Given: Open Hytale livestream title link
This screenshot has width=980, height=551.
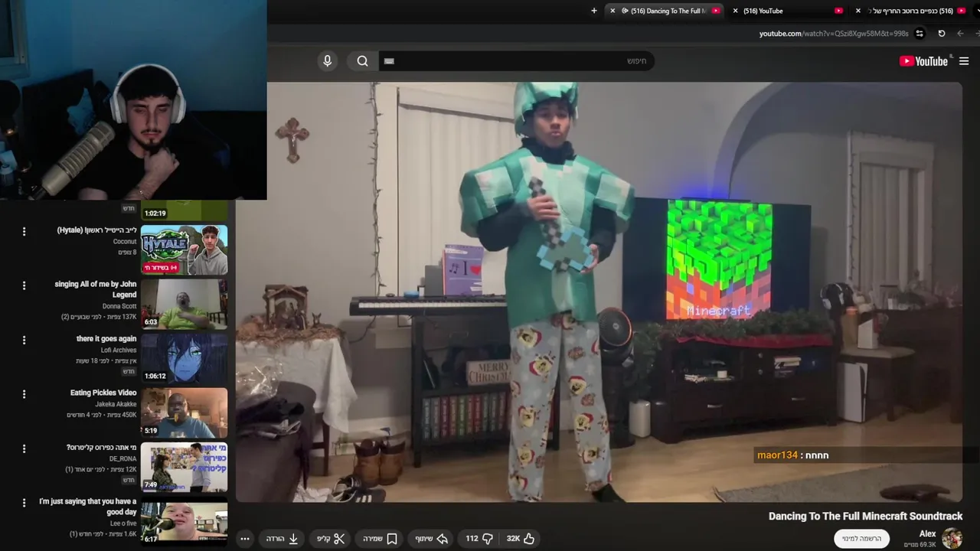Looking at the screenshot, I should (97, 230).
